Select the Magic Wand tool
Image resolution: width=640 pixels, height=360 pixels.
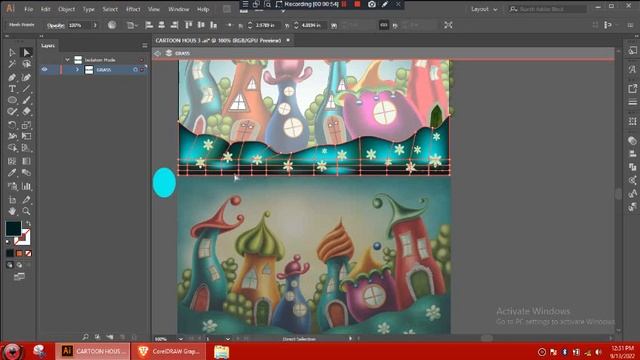pyautogui.click(x=12, y=64)
